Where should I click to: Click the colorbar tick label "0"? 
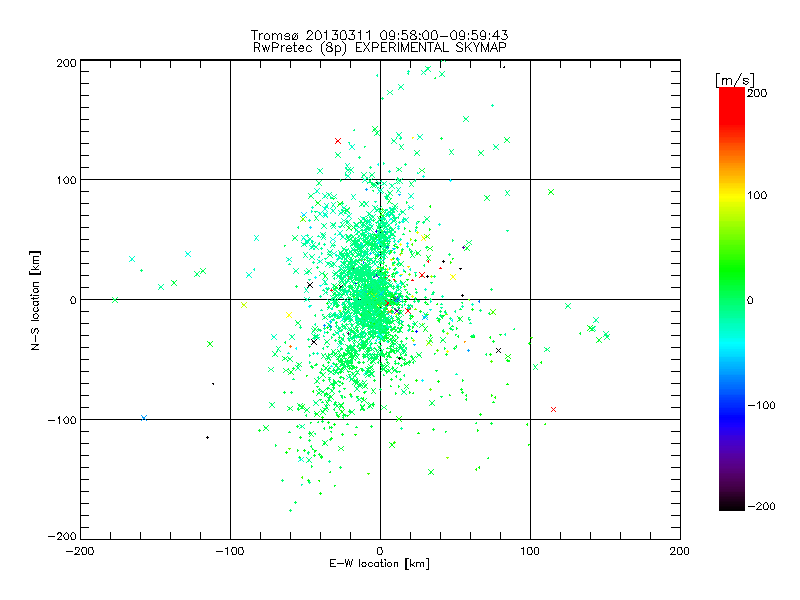[x=750, y=300]
